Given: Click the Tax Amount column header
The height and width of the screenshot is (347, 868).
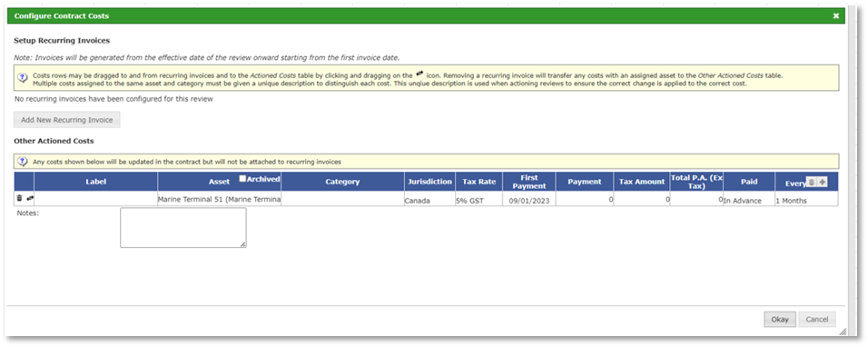Looking at the screenshot, I should click(642, 182).
